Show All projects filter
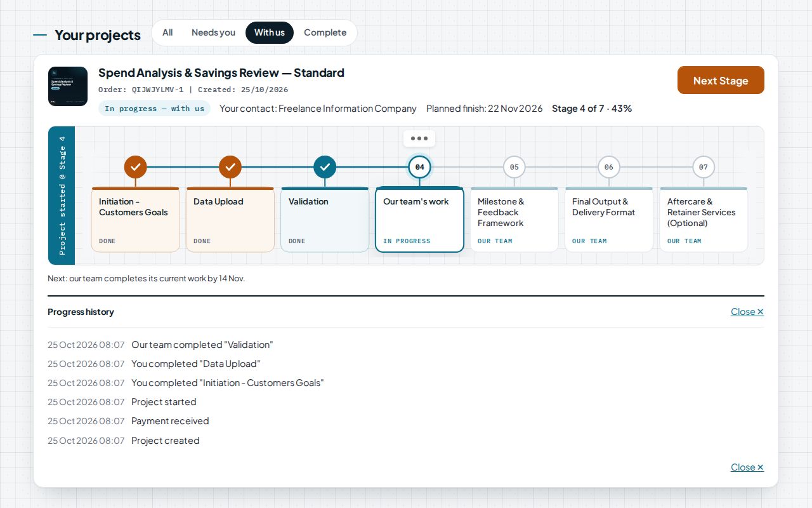Image resolution: width=812 pixels, height=508 pixels. pos(167,32)
